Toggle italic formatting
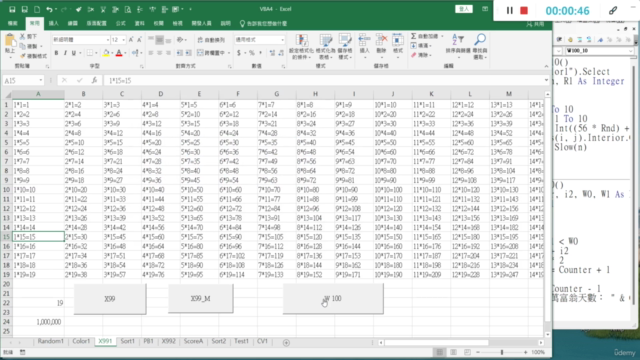The image size is (640, 360). 65,53
